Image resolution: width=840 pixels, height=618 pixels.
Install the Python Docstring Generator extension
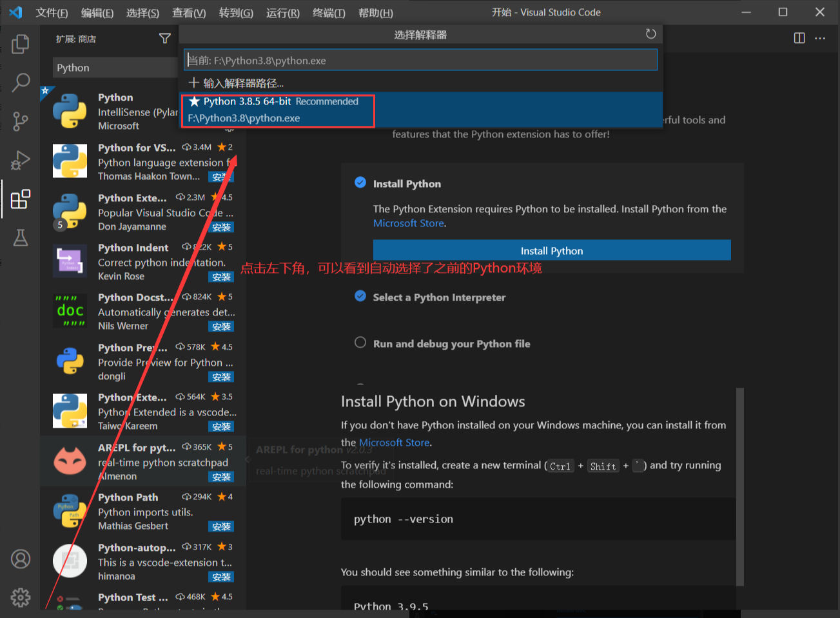[x=221, y=326]
